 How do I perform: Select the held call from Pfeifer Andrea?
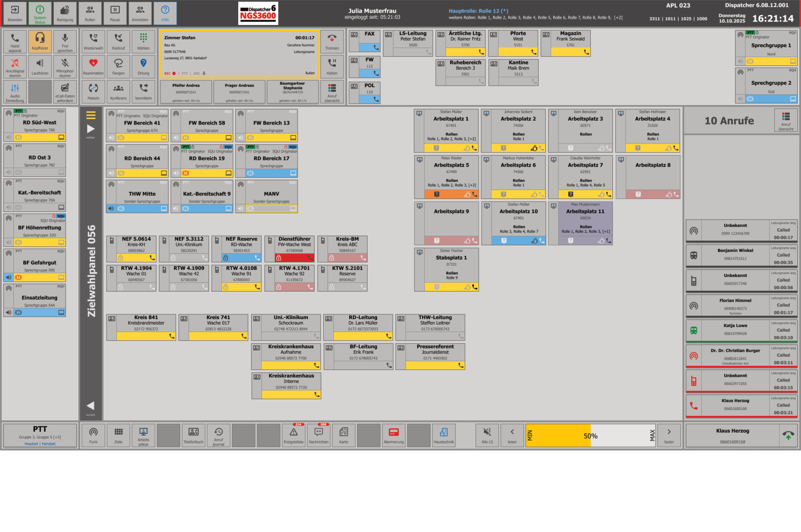186,92
